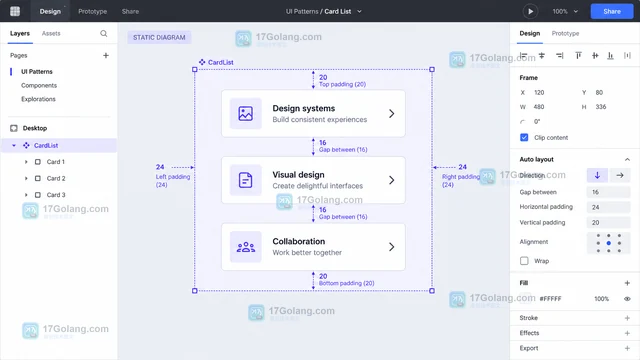Click align left icon in Design panel

click(524, 55)
